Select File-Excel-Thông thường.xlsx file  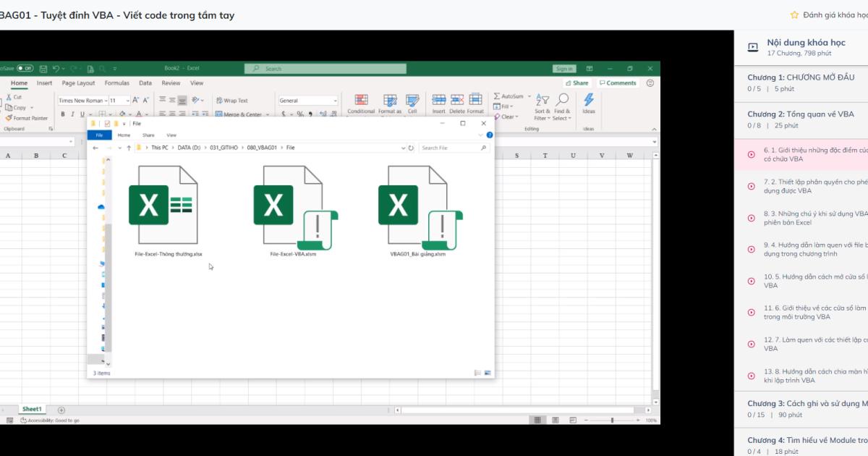(x=169, y=212)
